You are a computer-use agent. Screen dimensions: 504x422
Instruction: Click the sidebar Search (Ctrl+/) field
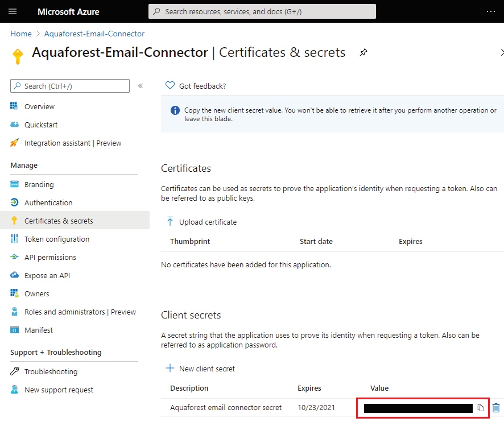[x=70, y=86]
